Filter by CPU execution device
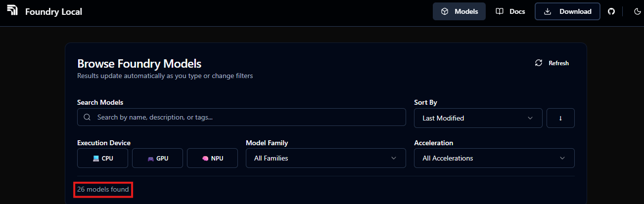The image size is (644, 204). (x=102, y=158)
